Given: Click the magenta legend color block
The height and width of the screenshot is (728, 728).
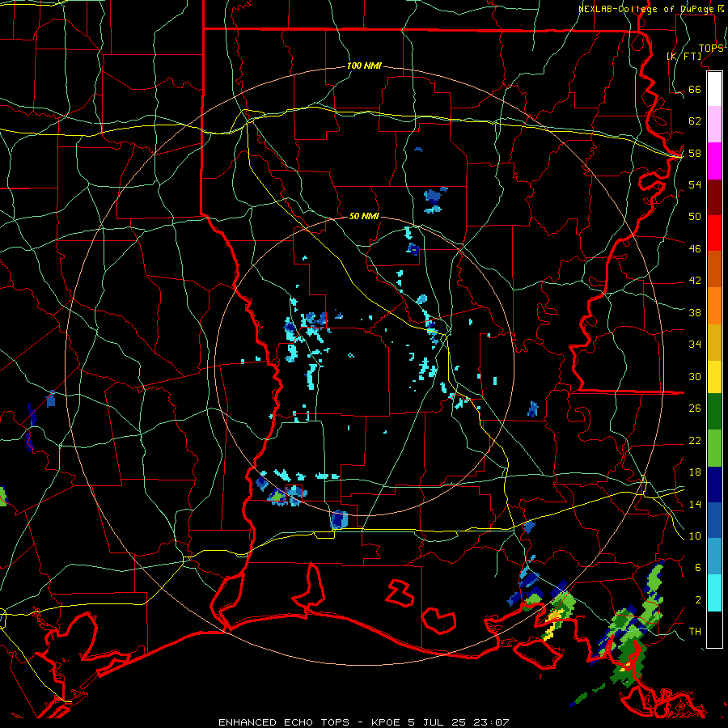Looking at the screenshot, I should 714,161.
